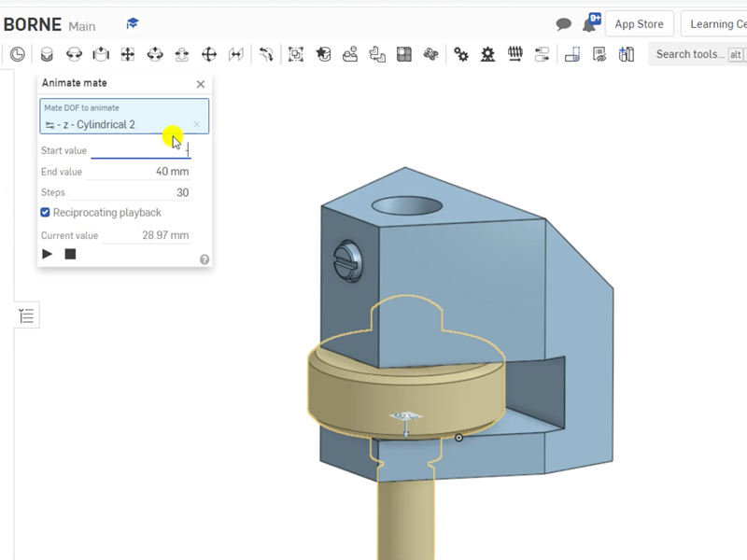Viewport: 747px width, 560px height.
Task: Toggle the Reciprocating playback checkbox
Action: 46,213
